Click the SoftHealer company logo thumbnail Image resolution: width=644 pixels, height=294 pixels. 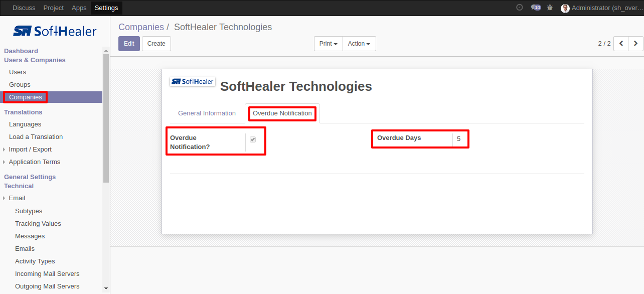click(193, 81)
